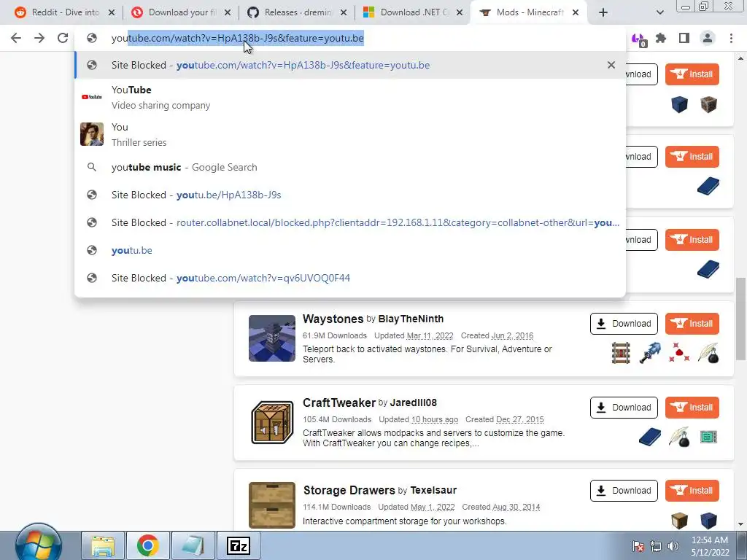Download the Waystones mod
Viewport: 747px width, 560px height.
pos(624,324)
